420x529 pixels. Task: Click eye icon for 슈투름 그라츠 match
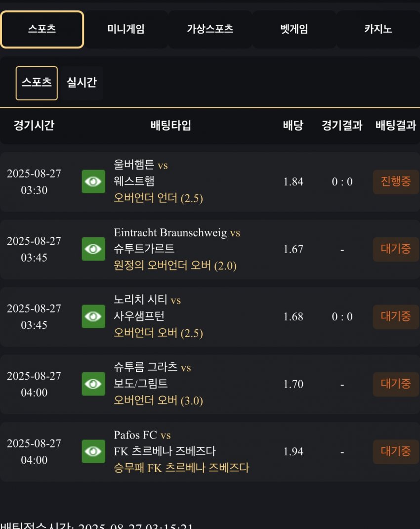coord(93,384)
